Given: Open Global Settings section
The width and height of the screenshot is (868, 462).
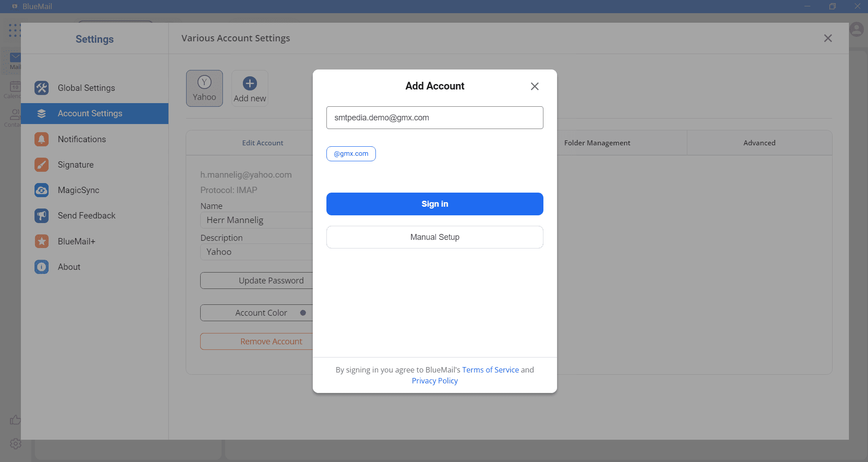Looking at the screenshot, I should (95, 88).
